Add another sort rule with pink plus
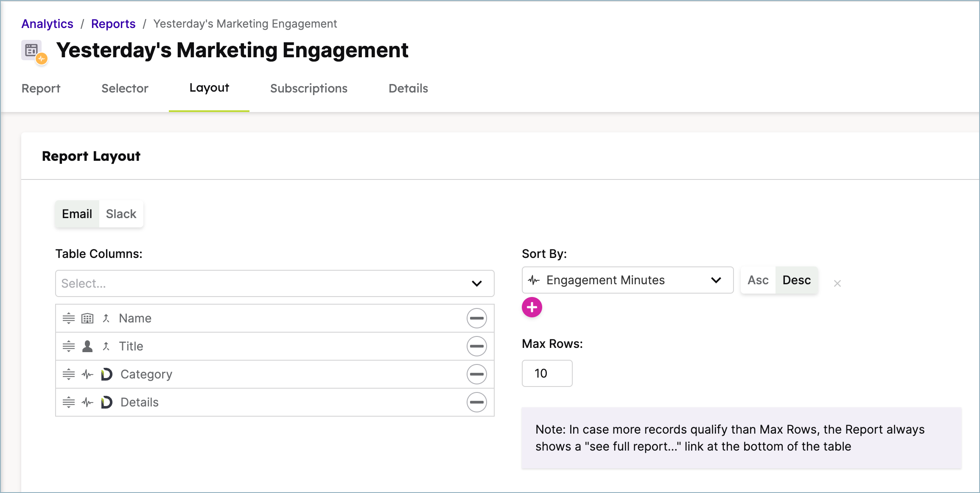The height and width of the screenshot is (493, 980). pos(532,307)
